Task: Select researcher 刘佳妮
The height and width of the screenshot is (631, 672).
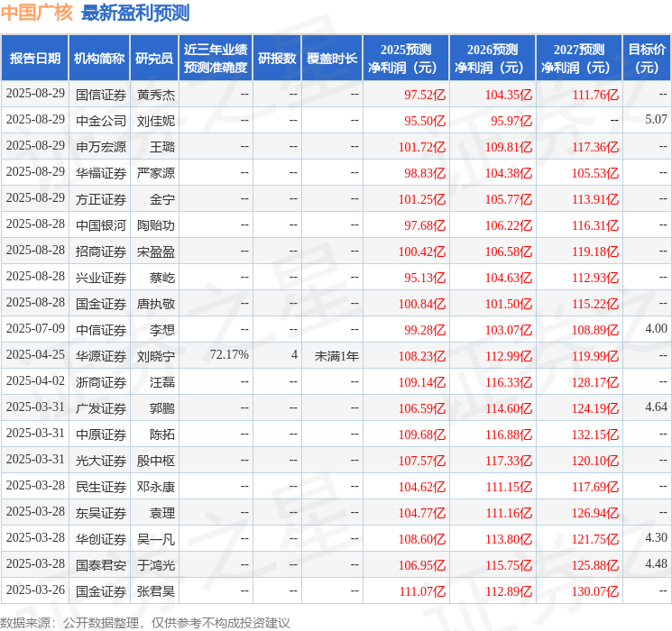Action: [155, 121]
